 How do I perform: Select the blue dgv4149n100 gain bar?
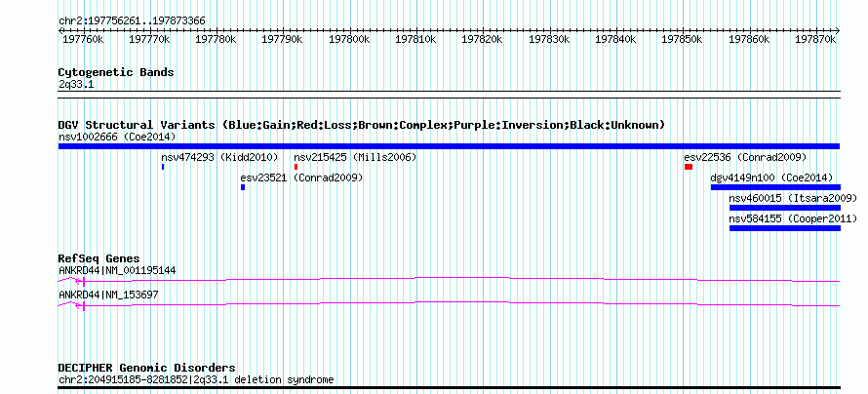coord(775,187)
